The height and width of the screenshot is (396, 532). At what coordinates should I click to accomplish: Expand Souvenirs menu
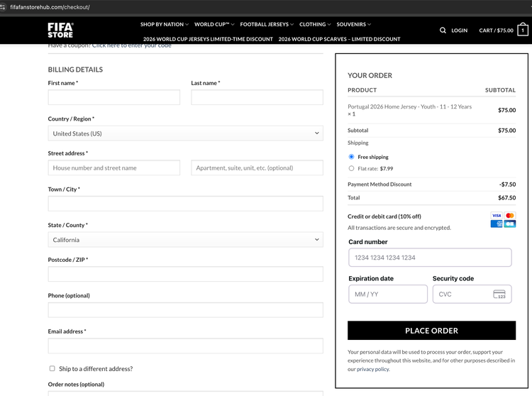[x=353, y=24]
